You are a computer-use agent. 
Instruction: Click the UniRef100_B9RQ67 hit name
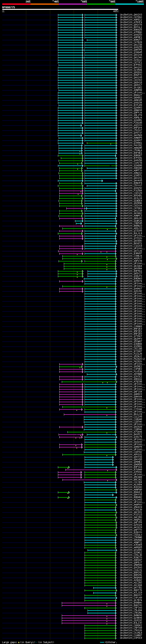tap(131, 156)
